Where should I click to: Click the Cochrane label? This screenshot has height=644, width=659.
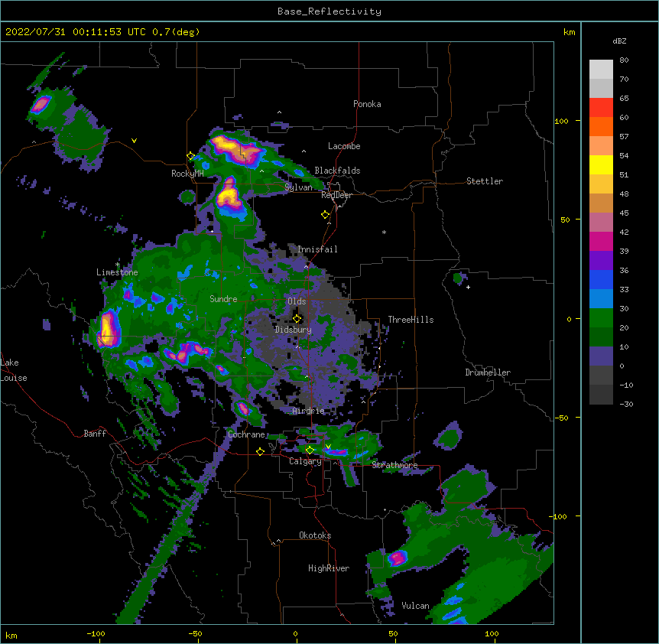point(246,434)
